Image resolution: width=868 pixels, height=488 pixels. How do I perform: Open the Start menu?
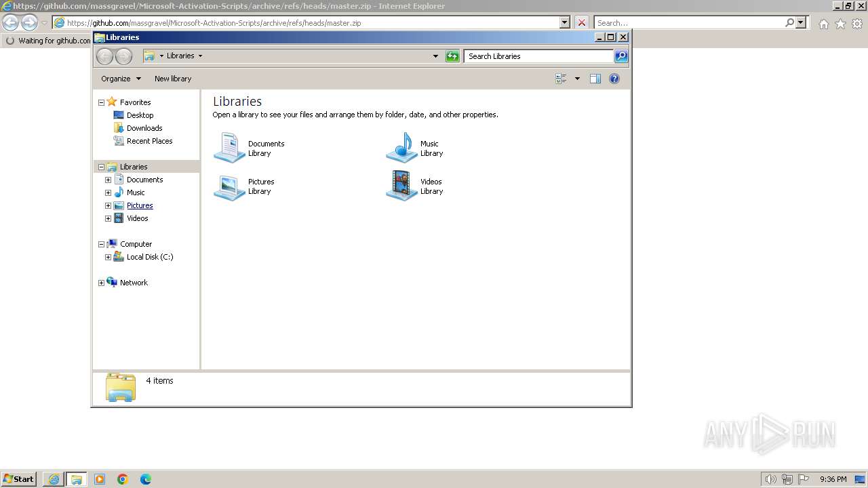pos(19,479)
